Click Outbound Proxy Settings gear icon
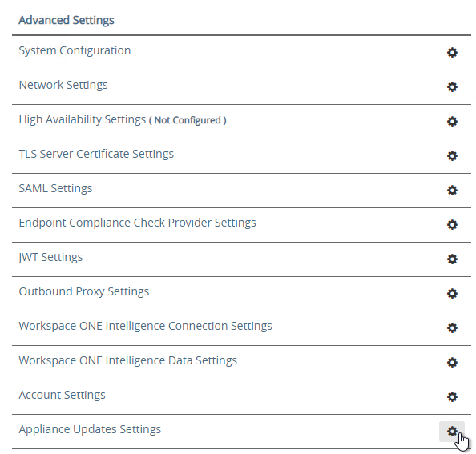Screen dimensions: 476x454 (x=452, y=294)
